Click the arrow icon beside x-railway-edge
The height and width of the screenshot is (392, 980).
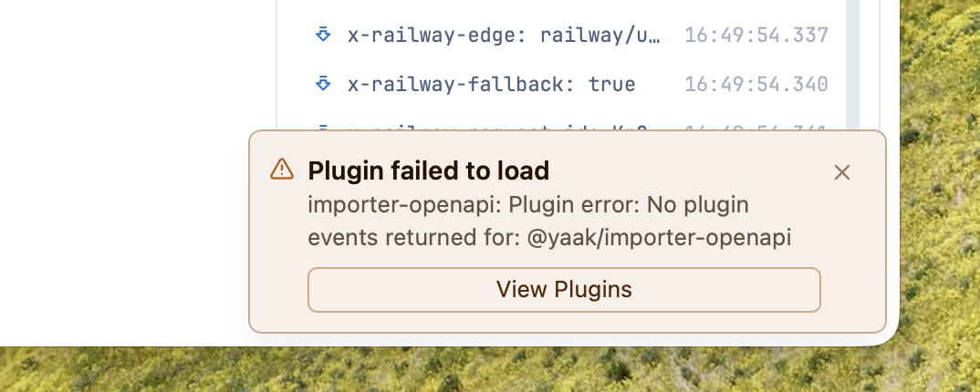[x=322, y=35]
